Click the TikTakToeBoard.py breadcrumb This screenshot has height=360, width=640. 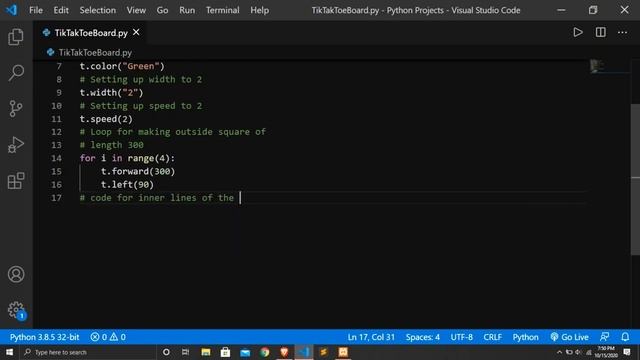click(x=95, y=52)
